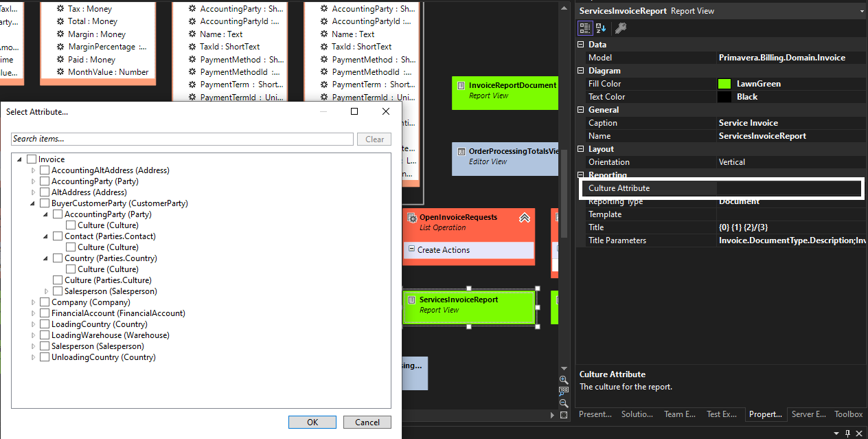Image resolution: width=868 pixels, height=439 pixels.
Task: Check Company (Company) checkbox
Action: click(45, 302)
